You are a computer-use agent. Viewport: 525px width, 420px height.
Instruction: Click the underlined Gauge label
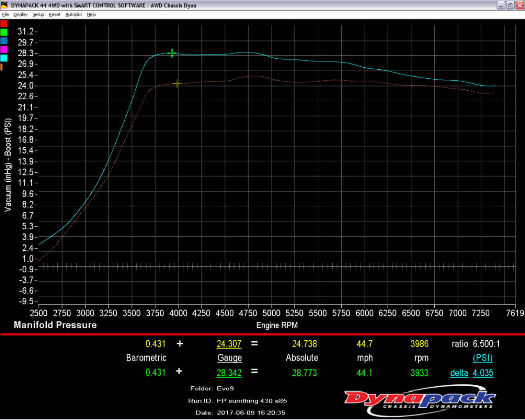(229, 358)
